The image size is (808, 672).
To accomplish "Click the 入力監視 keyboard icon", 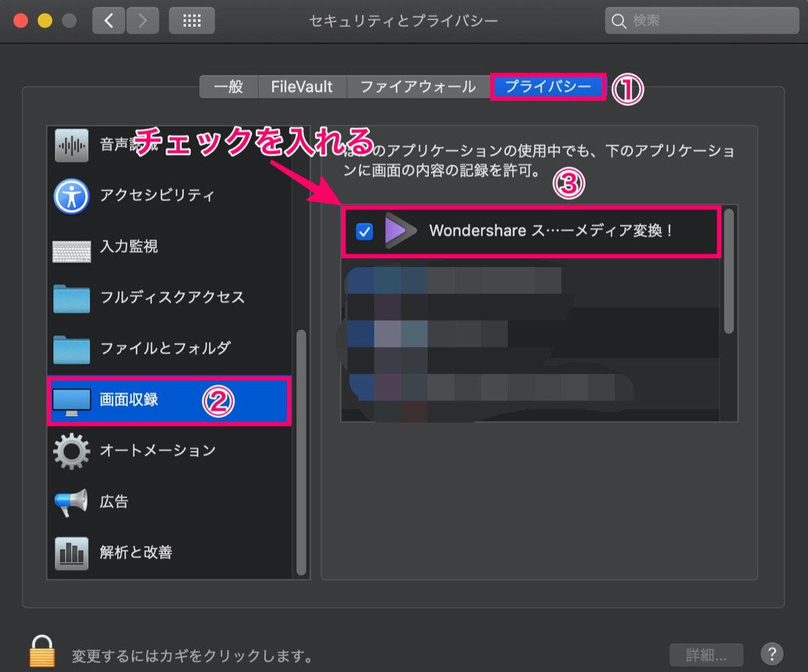I will pyautogui.click(x=71, y=250).
